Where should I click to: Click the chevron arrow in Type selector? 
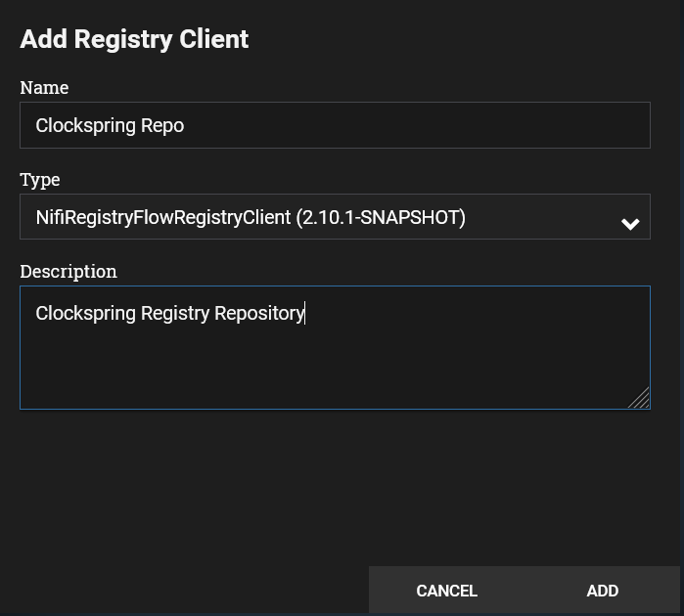tap(630, 224)
